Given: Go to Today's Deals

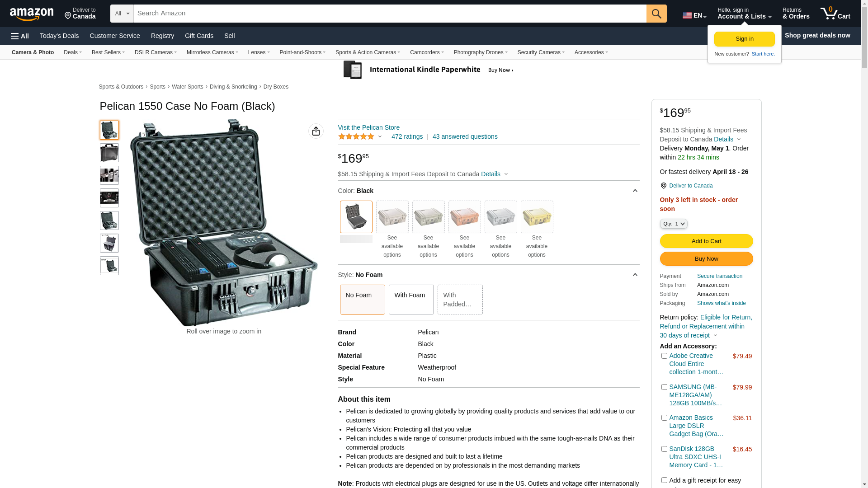Looking at the screenshot, I should point(59,36).
